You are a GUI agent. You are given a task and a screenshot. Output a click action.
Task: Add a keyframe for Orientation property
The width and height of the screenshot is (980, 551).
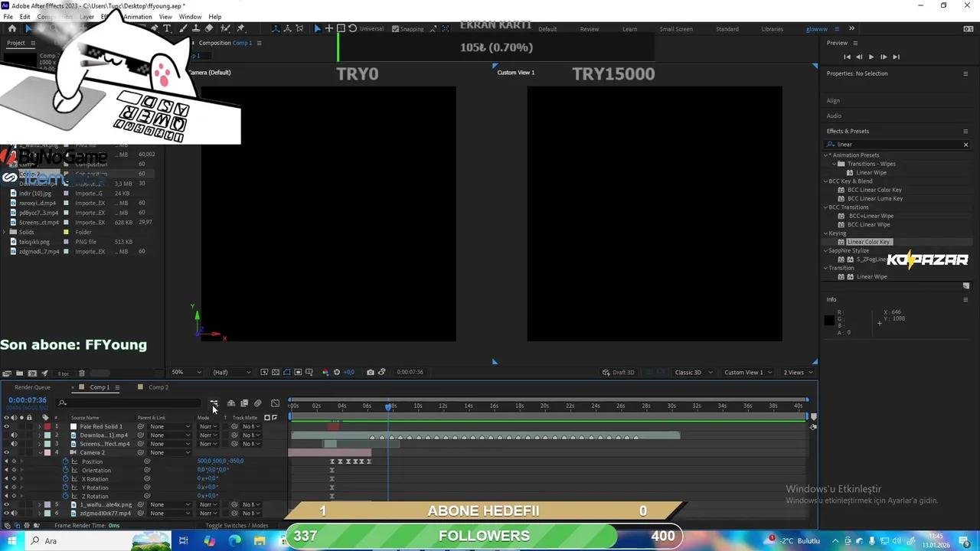pyautogui.click(x=14, y=470)
